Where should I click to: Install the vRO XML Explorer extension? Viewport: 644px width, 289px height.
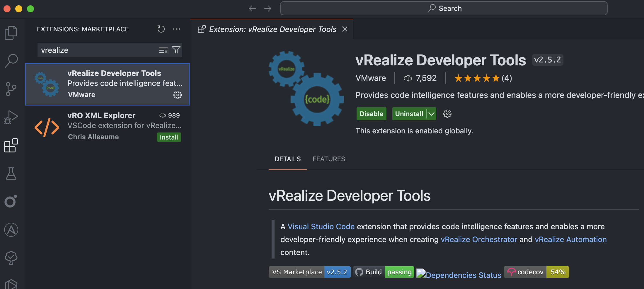[169, 137]
